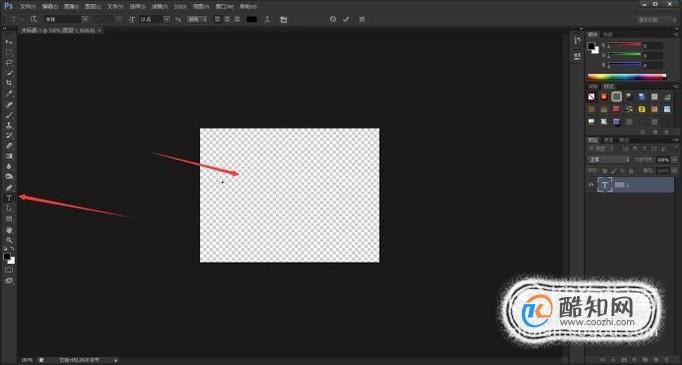Viewport: 682px width, 365px height.
Task: Select the Crop tool
Action: click(9, 83)
